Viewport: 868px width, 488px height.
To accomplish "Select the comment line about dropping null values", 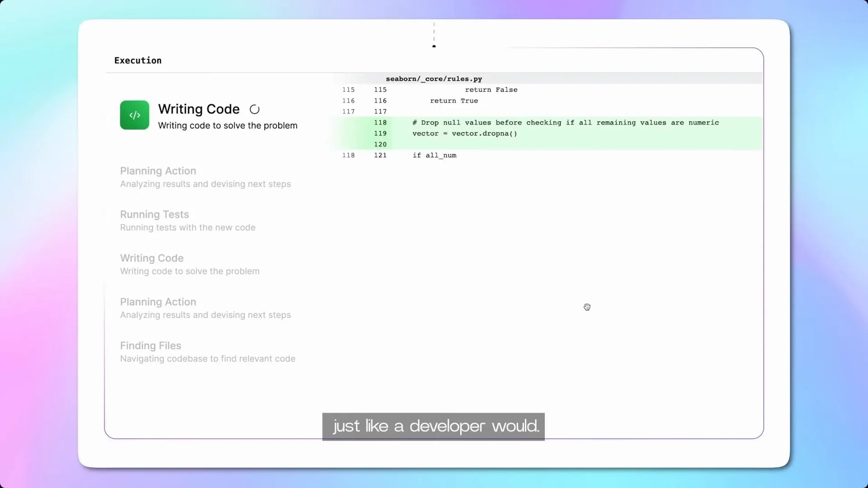I will (565, 122).
